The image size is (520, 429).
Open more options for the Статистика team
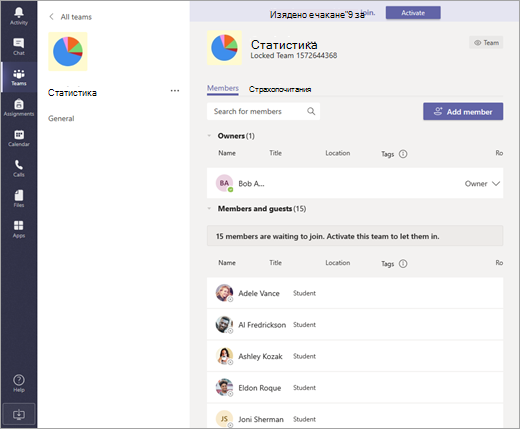pyautogui.click(x=175, y=91)
